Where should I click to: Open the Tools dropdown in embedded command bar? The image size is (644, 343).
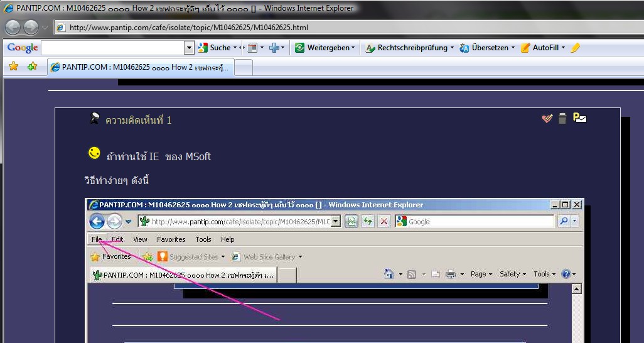544,274
